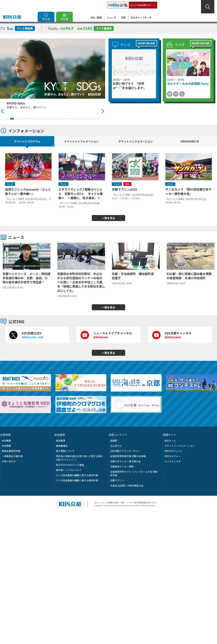
Task: Open サンガカップ program thumbnail
Action: point(188,167)
